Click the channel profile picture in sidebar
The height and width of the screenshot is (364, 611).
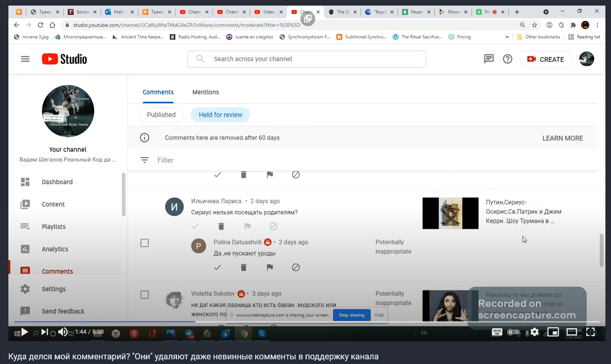(x=68, y=111)
